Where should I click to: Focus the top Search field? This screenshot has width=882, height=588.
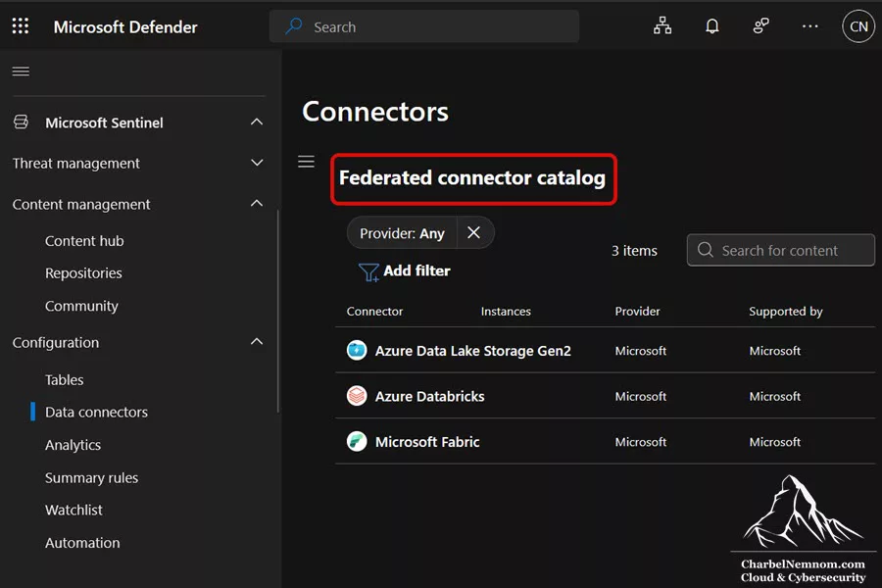(424, 26)
